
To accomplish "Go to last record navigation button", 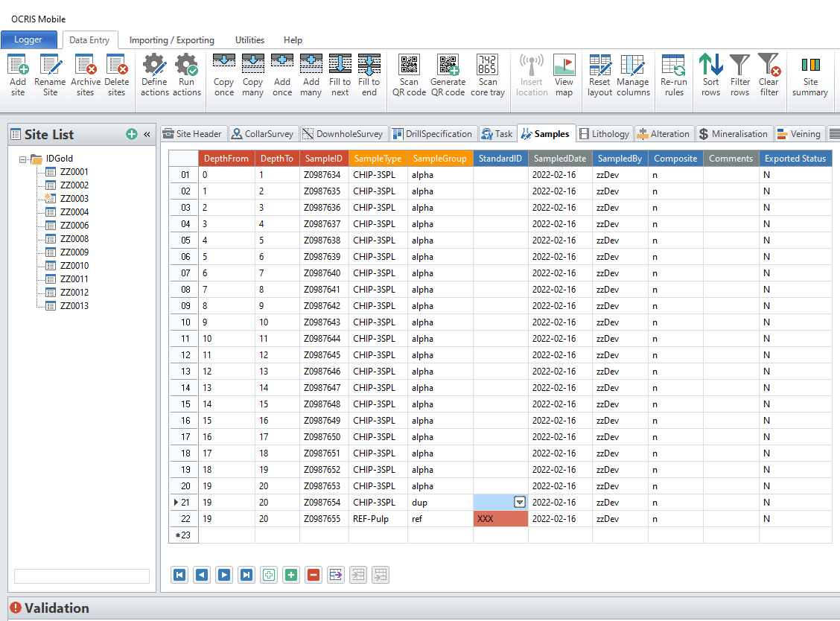I will tap(246, 575).
